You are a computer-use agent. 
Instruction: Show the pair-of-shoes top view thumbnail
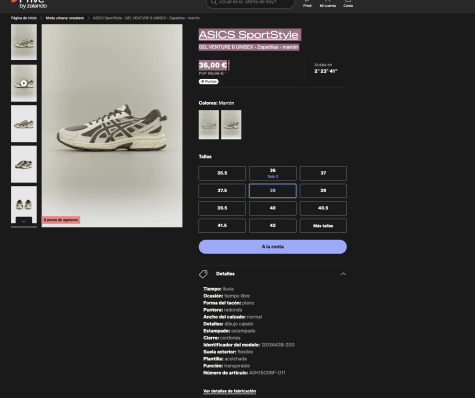(24, 202)
